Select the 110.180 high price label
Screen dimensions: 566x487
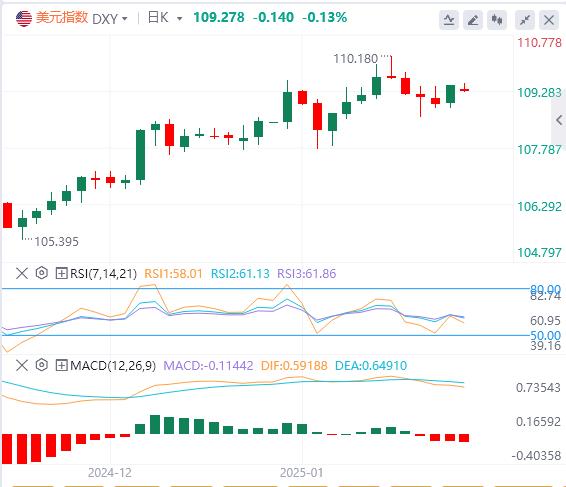[355, 58]
